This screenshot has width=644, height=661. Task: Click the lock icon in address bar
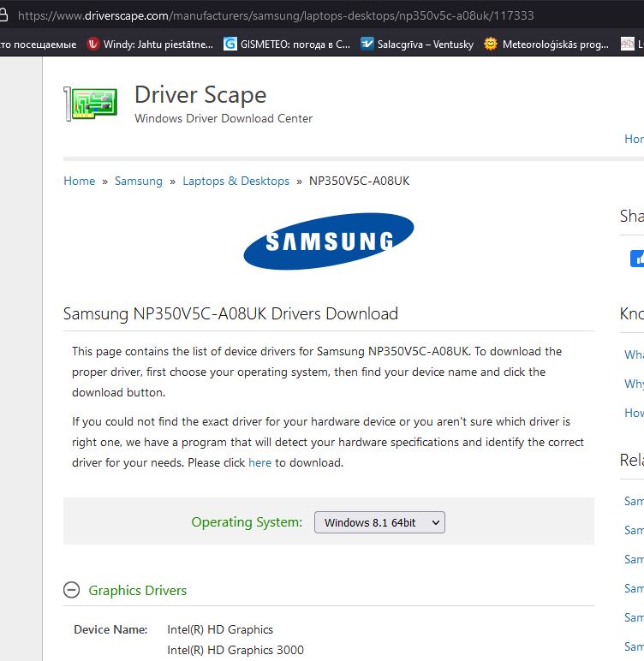point(3,15)
